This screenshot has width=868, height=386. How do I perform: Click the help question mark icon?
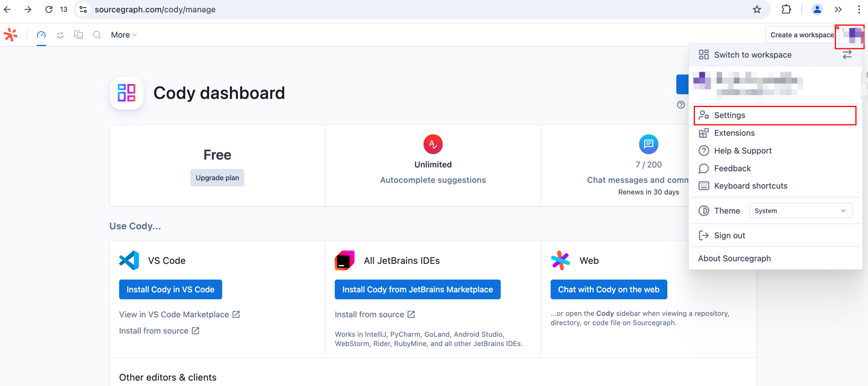click(680, 105)
